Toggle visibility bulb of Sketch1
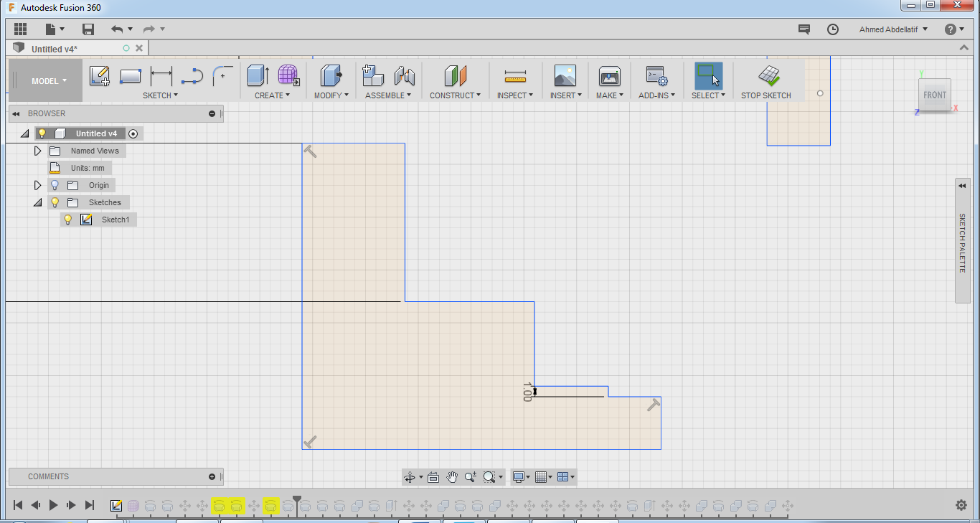This screenshot has width=980, height=523. [68, 220]
